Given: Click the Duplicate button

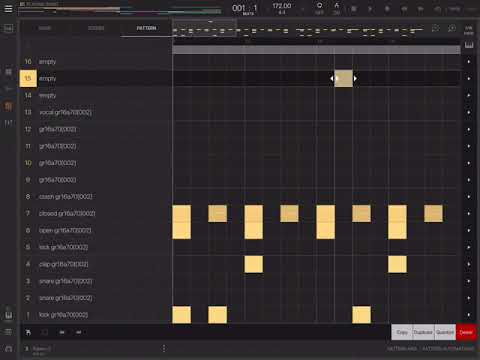Looking at the screenshot, I should tap(423, 332).
